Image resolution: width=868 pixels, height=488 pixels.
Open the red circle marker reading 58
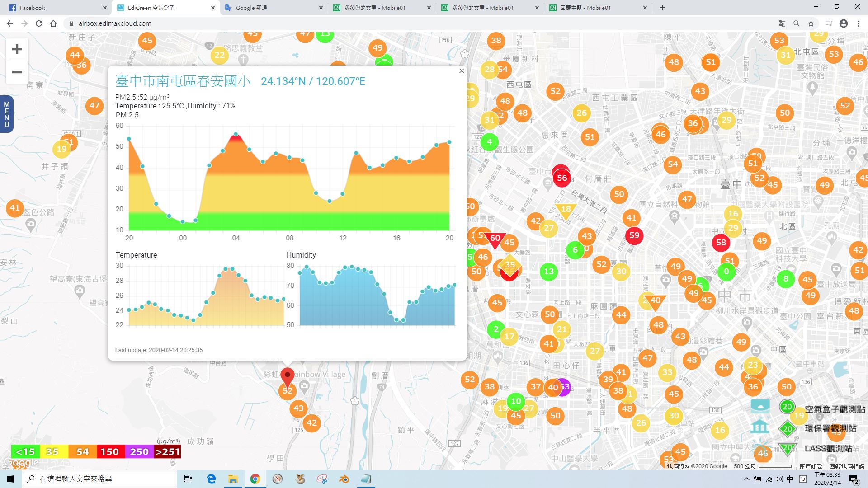click(721, 242)
